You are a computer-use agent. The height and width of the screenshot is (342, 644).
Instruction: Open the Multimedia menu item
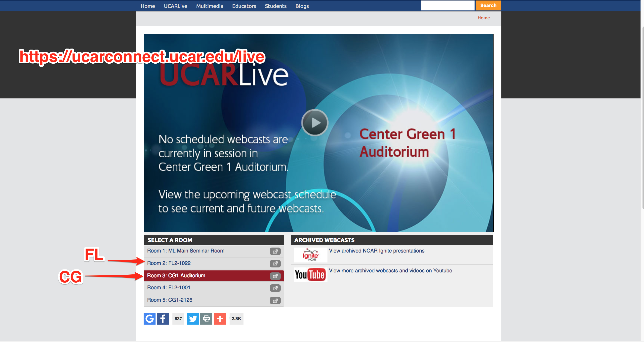[209, 6]
